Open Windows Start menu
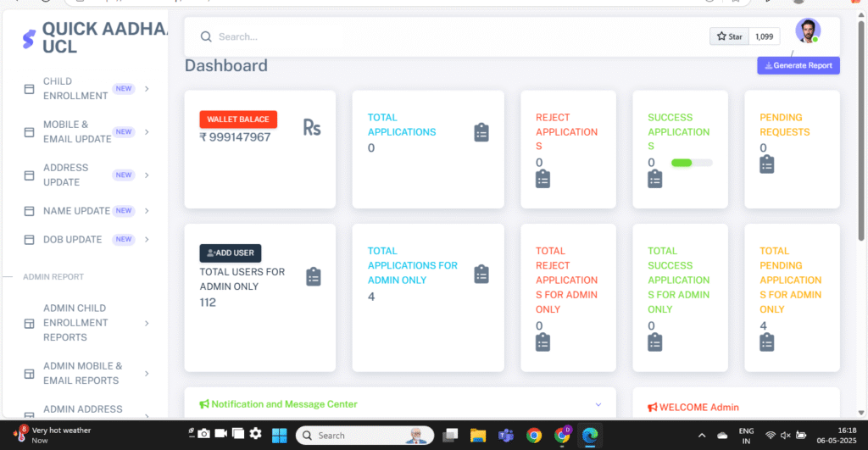 (x=280, y=436)
